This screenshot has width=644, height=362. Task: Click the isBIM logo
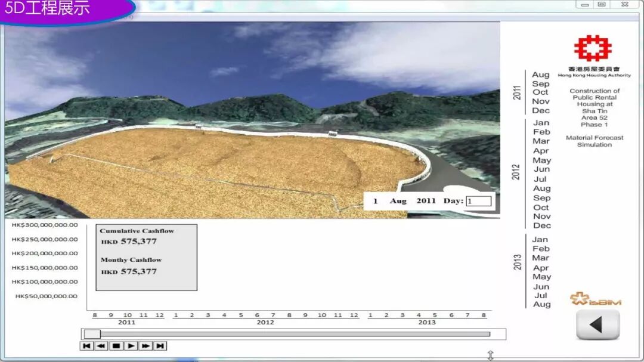click(x=596, y=299)
